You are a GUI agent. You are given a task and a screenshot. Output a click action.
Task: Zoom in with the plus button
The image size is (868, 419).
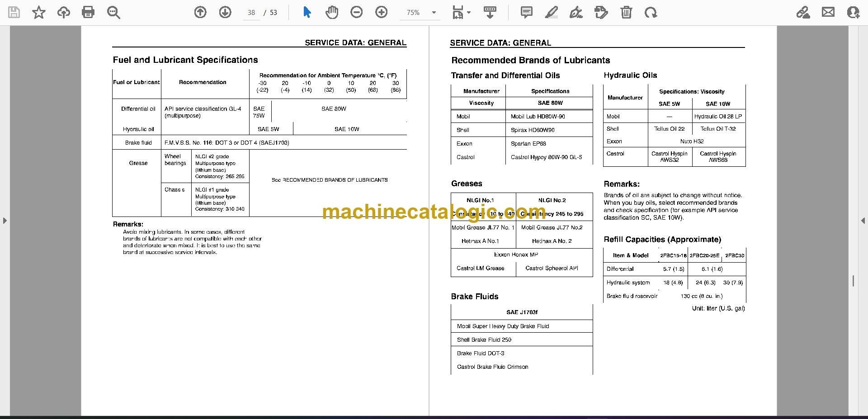(382, 13)
